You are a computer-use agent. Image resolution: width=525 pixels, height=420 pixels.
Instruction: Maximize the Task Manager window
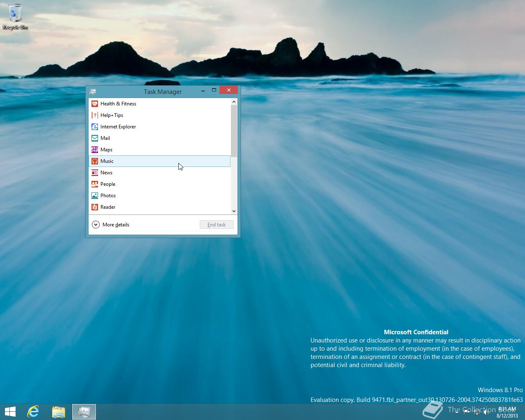click(214, 90)
